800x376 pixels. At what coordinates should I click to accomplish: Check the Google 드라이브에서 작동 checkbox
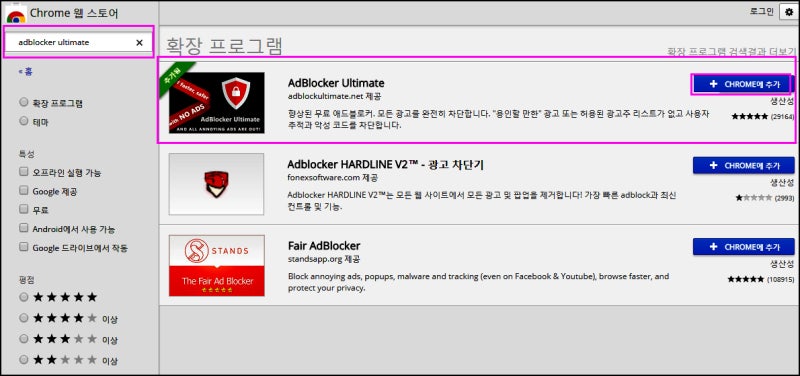(23, 247)
